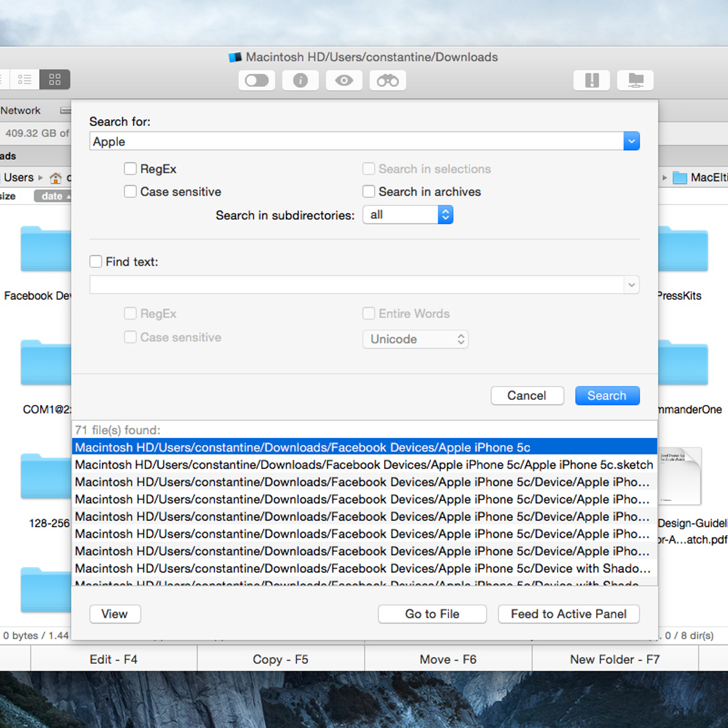Toggle Search in selections checkbox
Image resolution: width=728 pixels, height=728 pixels.
[x=369, y=169]
